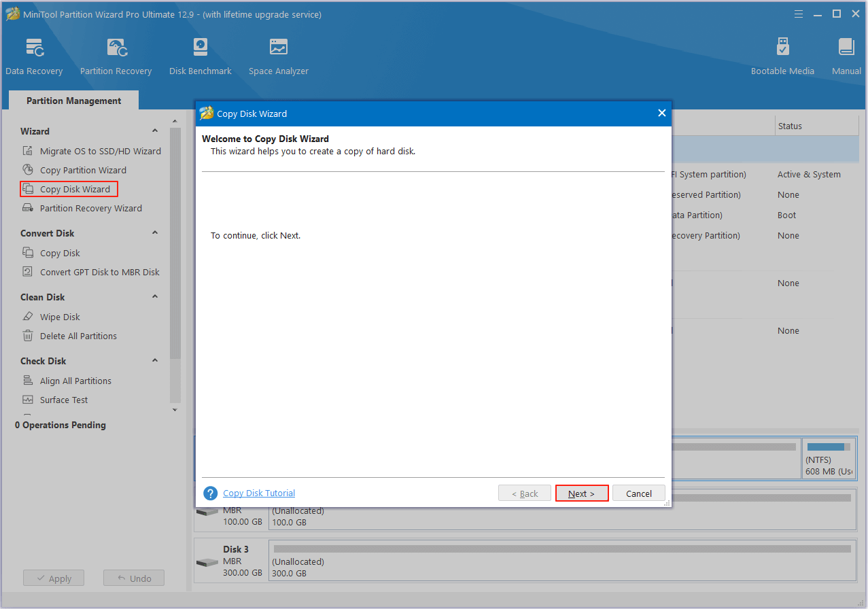Image resolution: width=868 pixels, height=609 pixels.
Task: Click the Active & System status cell
Action: click(x=809, y=174)
